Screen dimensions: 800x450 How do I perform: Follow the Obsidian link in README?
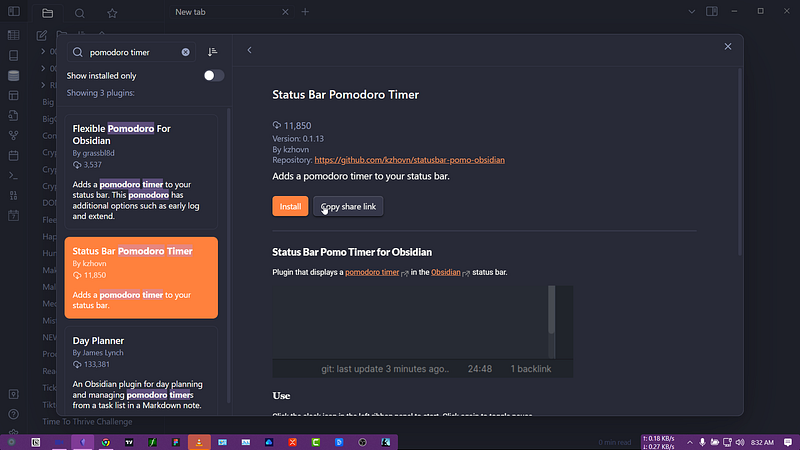pyautogui.click(x=445, y=272)
